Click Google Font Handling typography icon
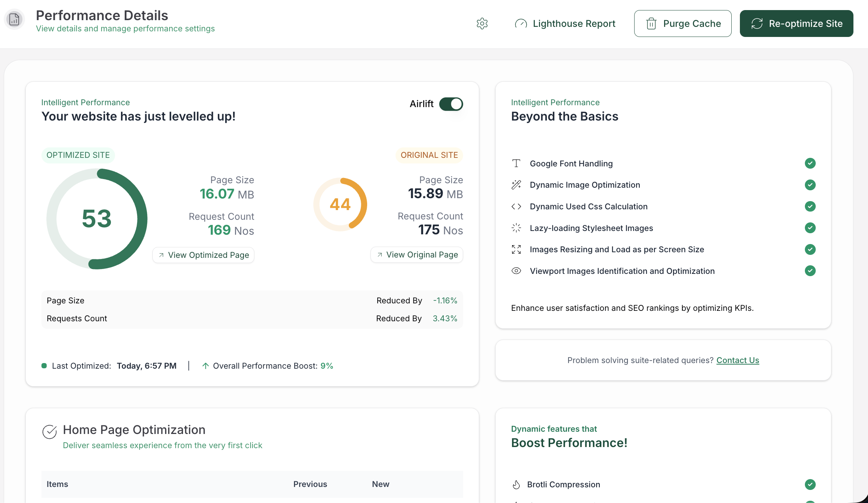868x503 pixels. 516,163
